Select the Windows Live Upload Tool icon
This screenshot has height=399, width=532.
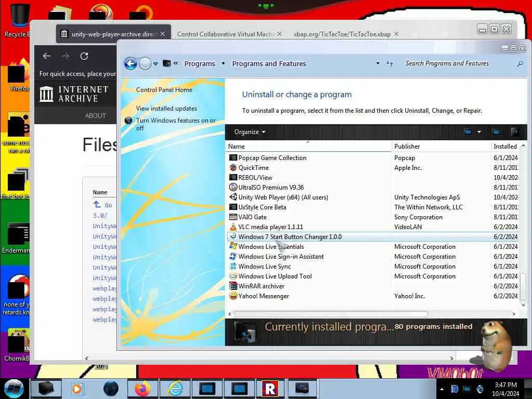click(233, 276)
